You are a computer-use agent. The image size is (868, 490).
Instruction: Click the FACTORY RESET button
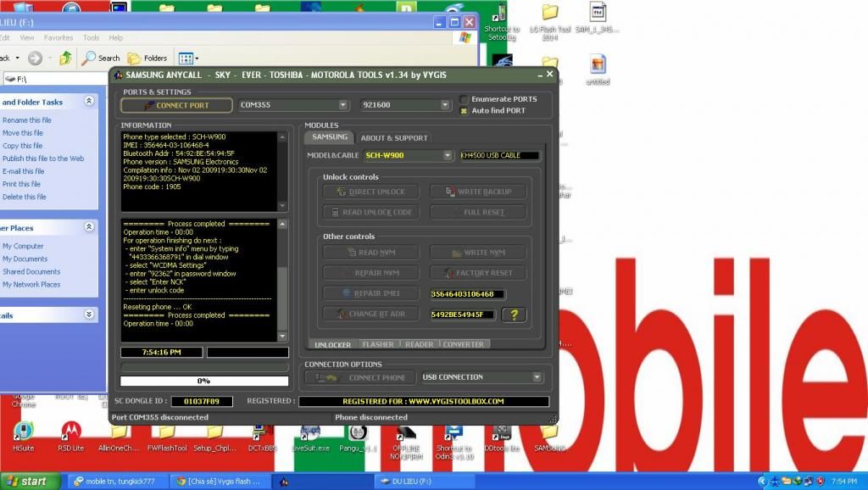pyautogui.click(x=478, y=273)
